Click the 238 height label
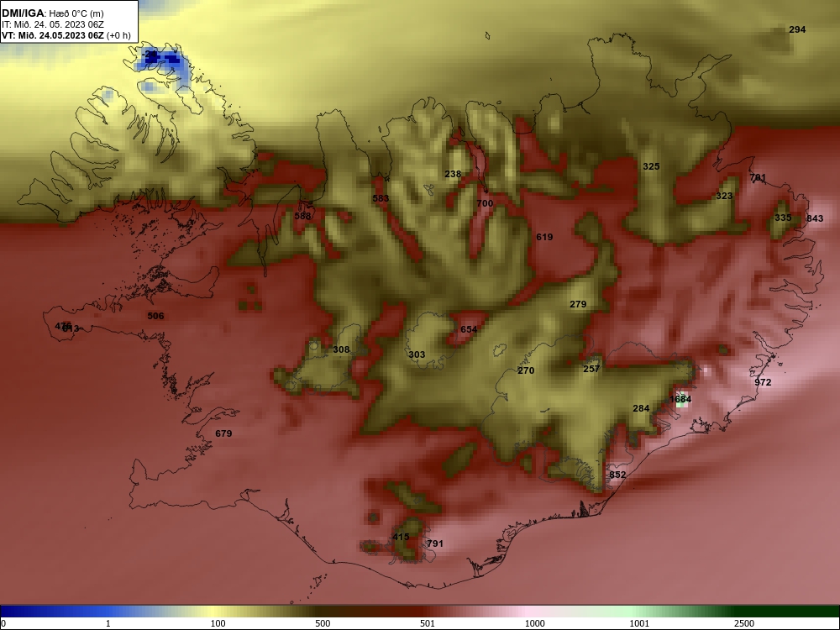The height and width of the screenshot is (630, 840). (453, 174)
